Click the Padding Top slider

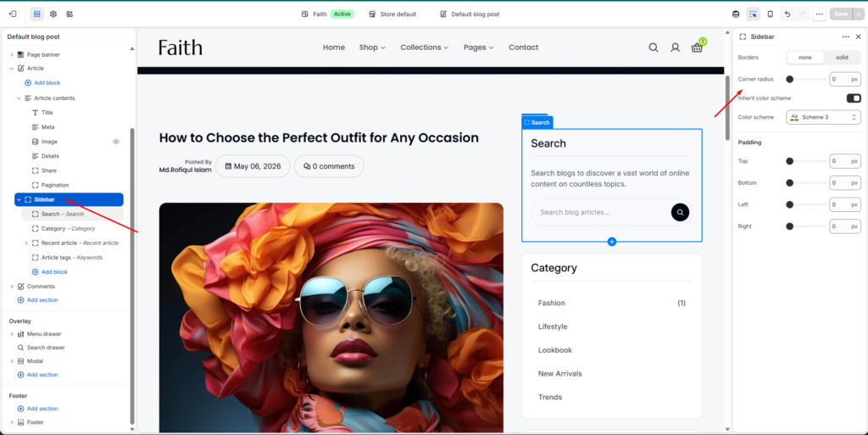(806, 161)
